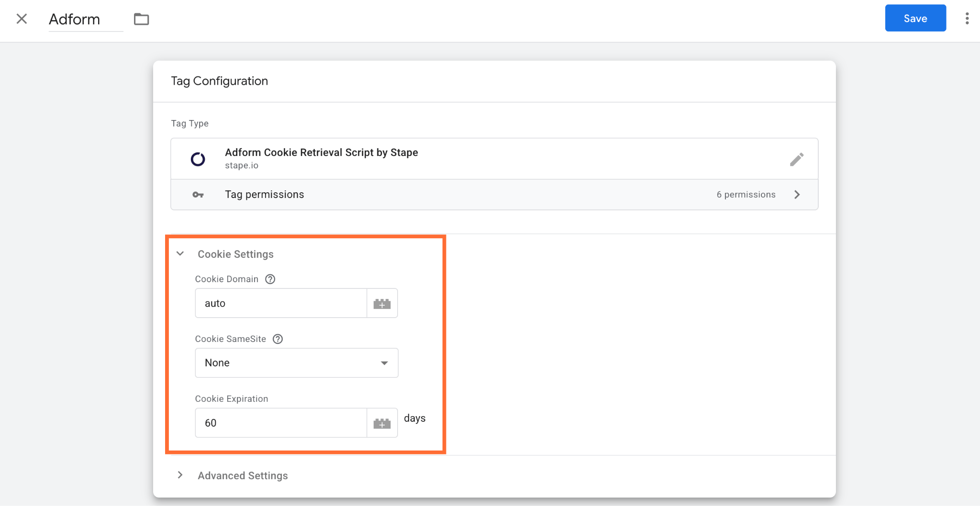Click the 6 permissions text
This screenshot has width=980, height=506.
(x=746, y=195)
